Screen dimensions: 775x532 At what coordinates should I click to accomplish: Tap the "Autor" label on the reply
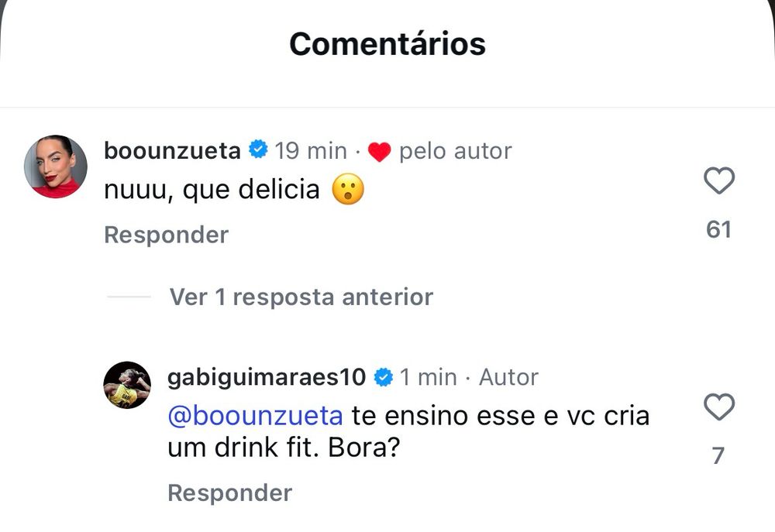tap(508, 377)
